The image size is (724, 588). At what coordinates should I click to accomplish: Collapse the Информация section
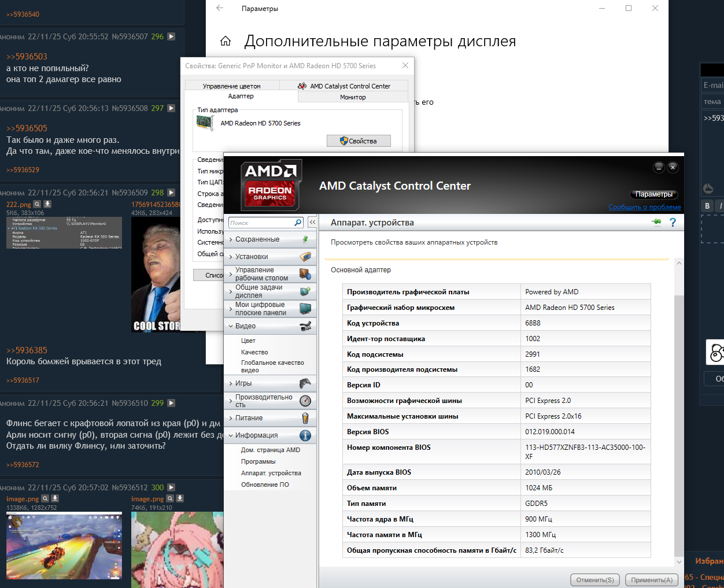(x=270, y=435)
